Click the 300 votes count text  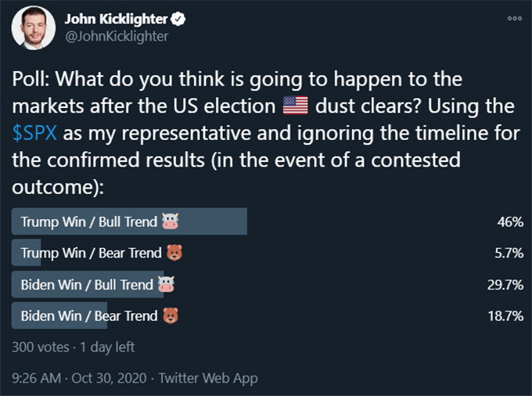click(x=41, y=347)
